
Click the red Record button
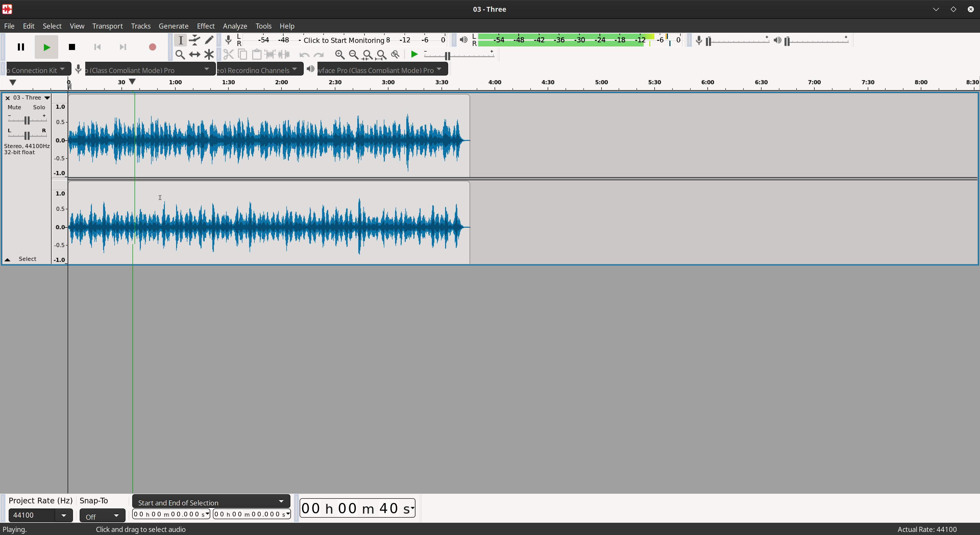pos(153,47)
